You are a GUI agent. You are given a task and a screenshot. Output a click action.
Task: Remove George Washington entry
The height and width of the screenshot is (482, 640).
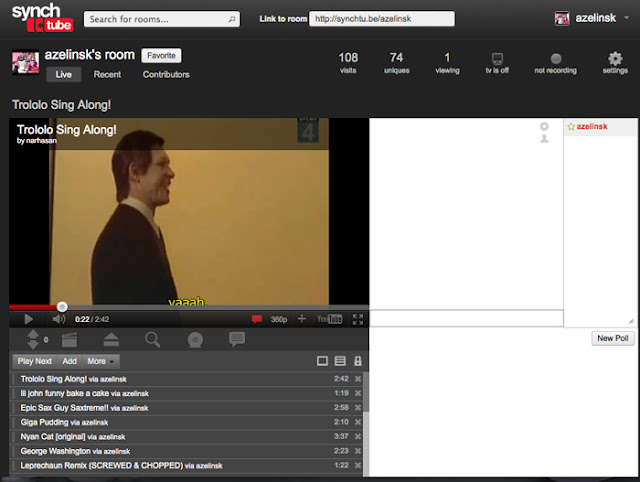coord(358,451)
